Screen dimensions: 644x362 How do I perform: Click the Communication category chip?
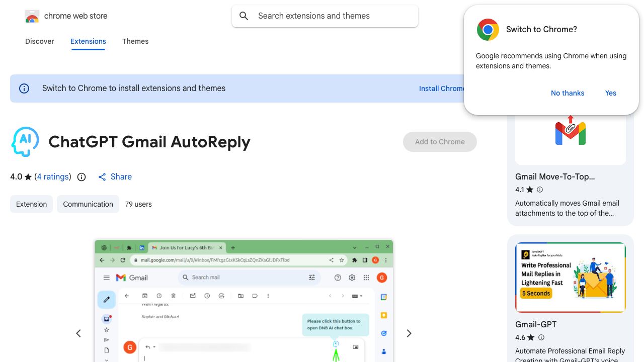[x=88, y=204]
